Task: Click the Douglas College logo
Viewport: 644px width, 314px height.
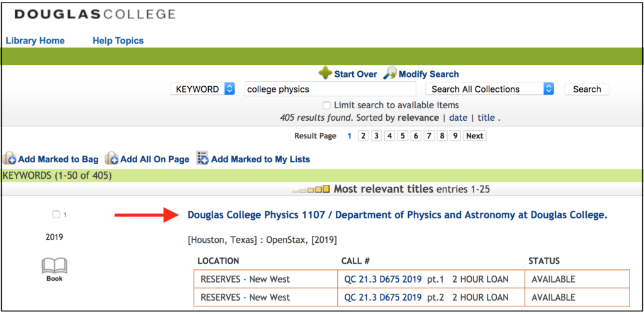Action: (95, 14)
